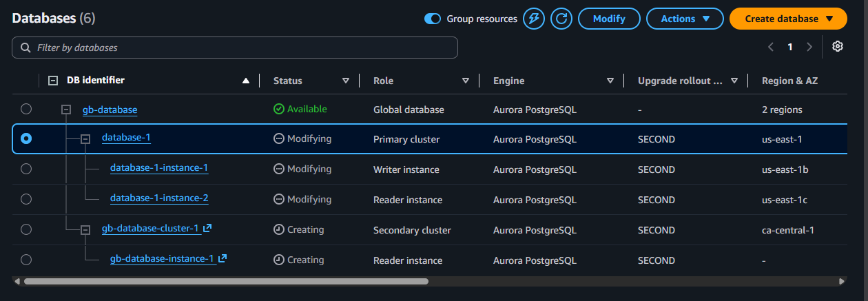The height and width of the screenshot is (301, 868).
Task: Collapse database-1 cluster node
Action: [x=85, y=139]
